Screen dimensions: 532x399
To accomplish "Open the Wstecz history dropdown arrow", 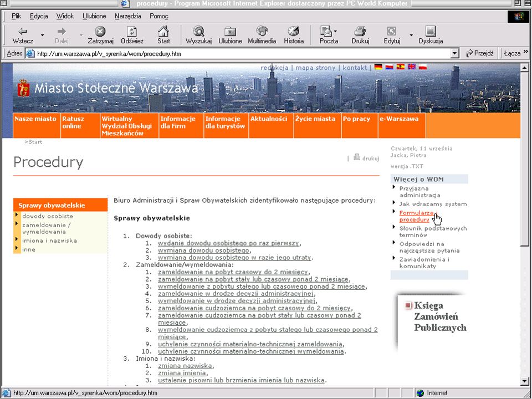I will [x=43, y=35].
